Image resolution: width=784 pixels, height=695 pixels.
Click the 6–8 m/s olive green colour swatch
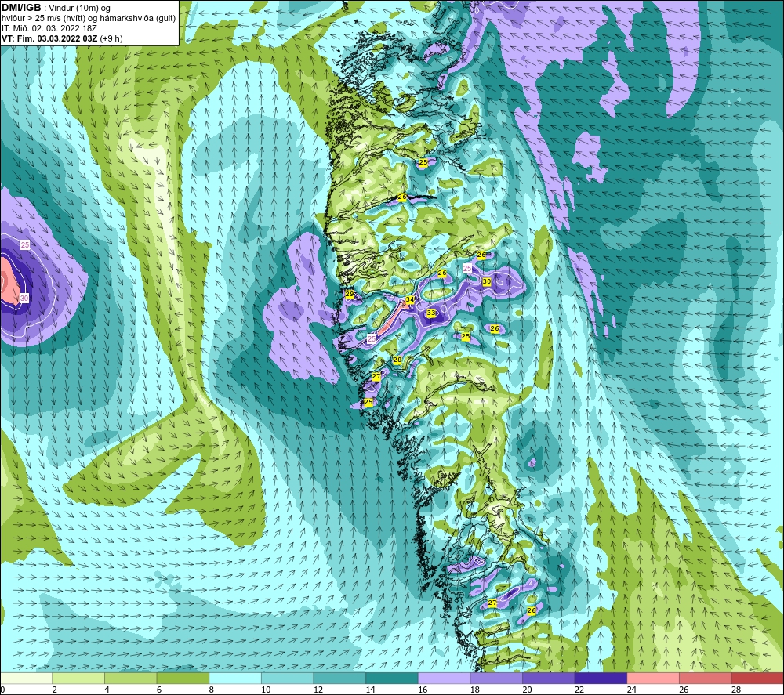(x=183, y=678)
